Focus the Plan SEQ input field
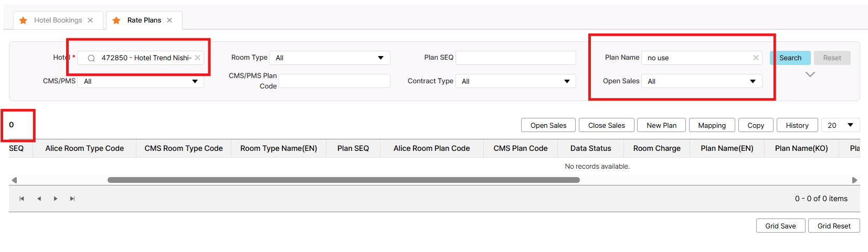The image size is (868, 252). pos(515,58)
